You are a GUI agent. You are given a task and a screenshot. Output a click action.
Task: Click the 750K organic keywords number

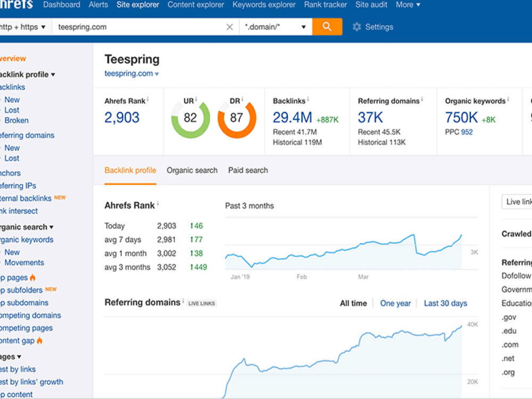461,118
